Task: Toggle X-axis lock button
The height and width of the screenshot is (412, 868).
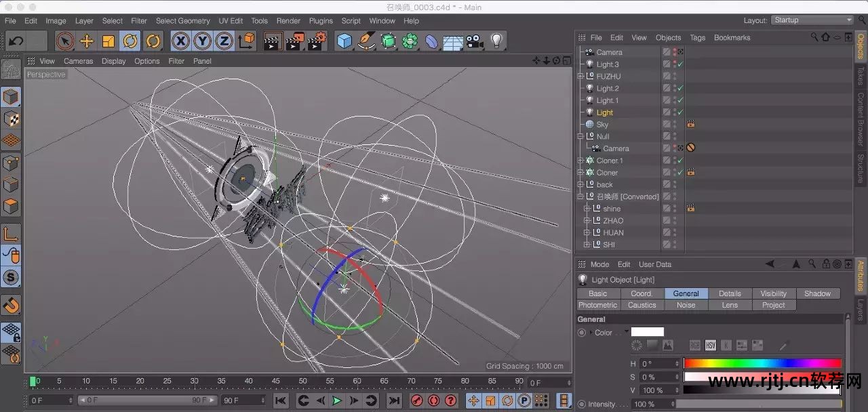Action: [x=180, y=41]
